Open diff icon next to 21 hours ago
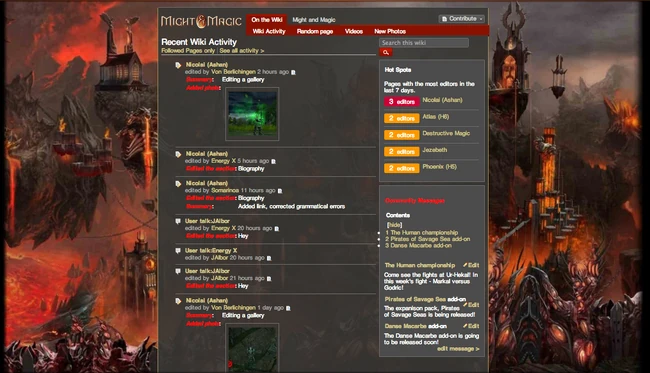Image resolution: width=650 pixels, height=373 pixels. click(269, 279)
